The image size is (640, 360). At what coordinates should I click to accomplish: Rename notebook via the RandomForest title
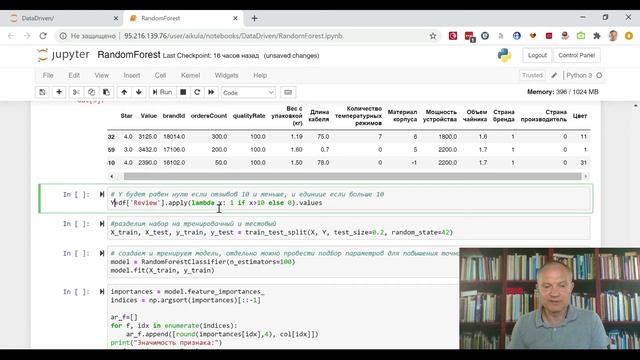[x=129, y=55]
